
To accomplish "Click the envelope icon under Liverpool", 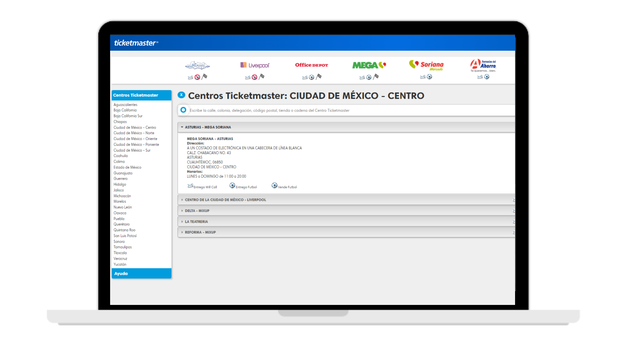I will coord(248,78).
